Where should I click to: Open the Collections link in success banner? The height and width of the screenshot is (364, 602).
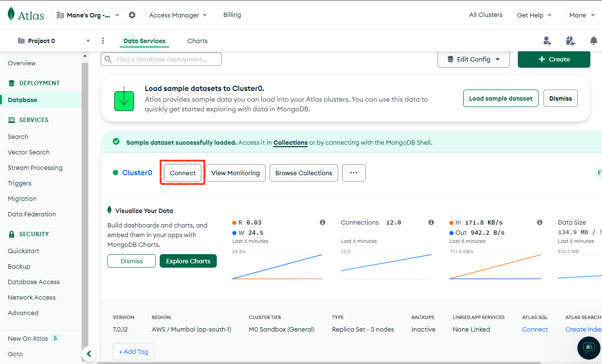[x=290, y=143]
